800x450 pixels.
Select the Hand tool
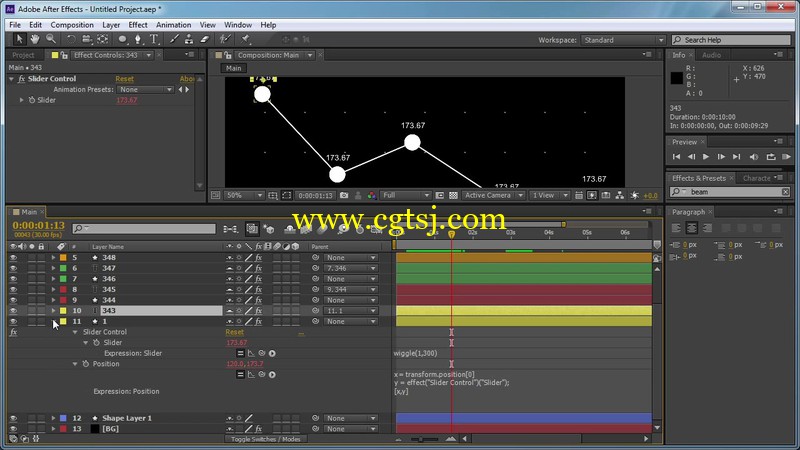35,39
